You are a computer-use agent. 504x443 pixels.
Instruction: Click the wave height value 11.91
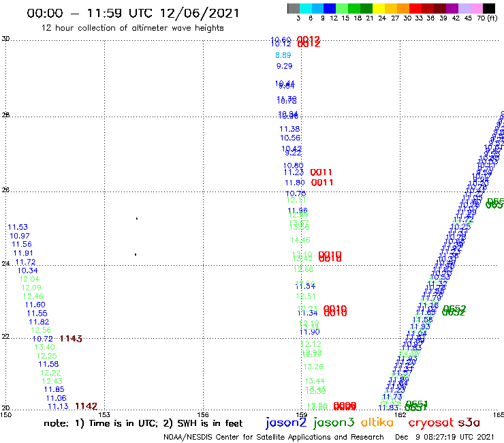[23, 253]
